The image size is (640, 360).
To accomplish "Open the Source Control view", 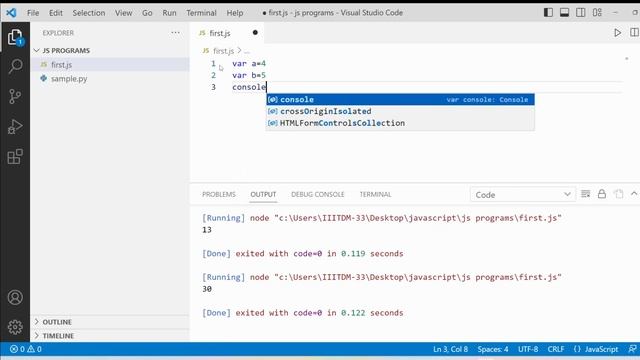I will click(x=15, y=97).
